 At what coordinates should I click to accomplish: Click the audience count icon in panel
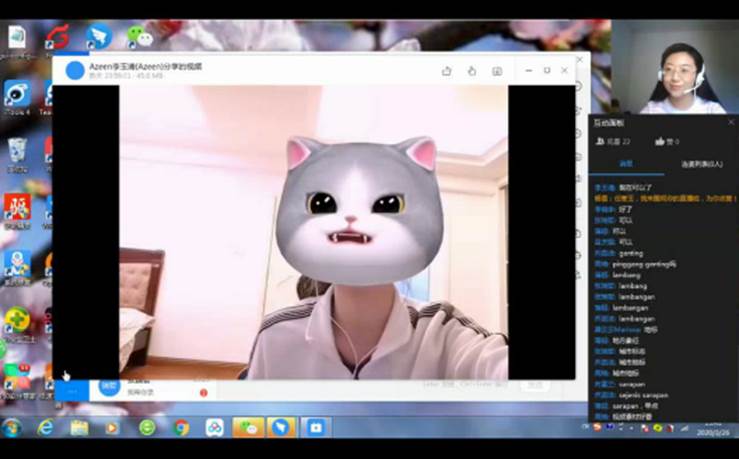[x=600, y=142]
